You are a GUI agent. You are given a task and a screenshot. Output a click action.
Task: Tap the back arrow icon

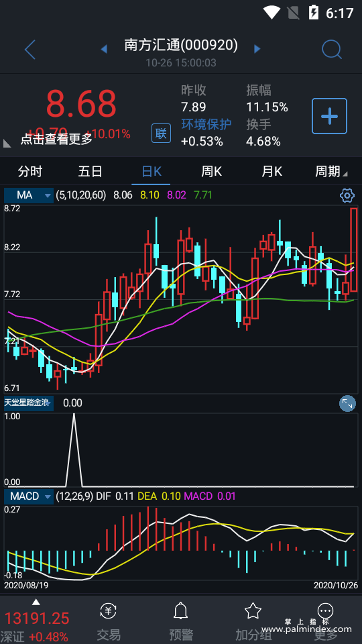(30, 50)
